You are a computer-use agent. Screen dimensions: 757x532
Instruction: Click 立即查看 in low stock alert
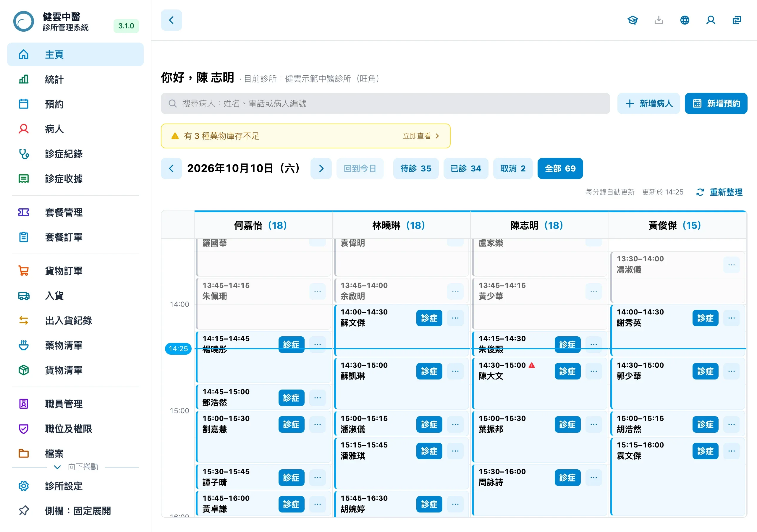pyautogui.click(x=421, y=136)
